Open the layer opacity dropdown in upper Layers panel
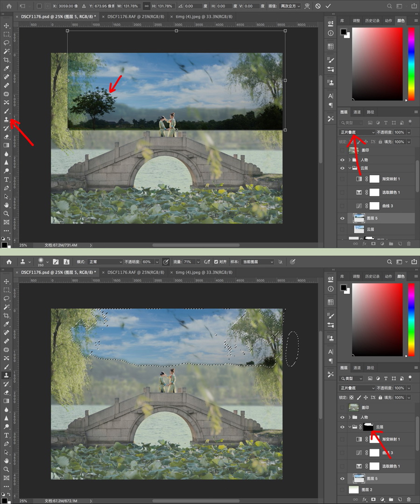The width and height of the screenshot is (420, 504). [x=409, y=133]
